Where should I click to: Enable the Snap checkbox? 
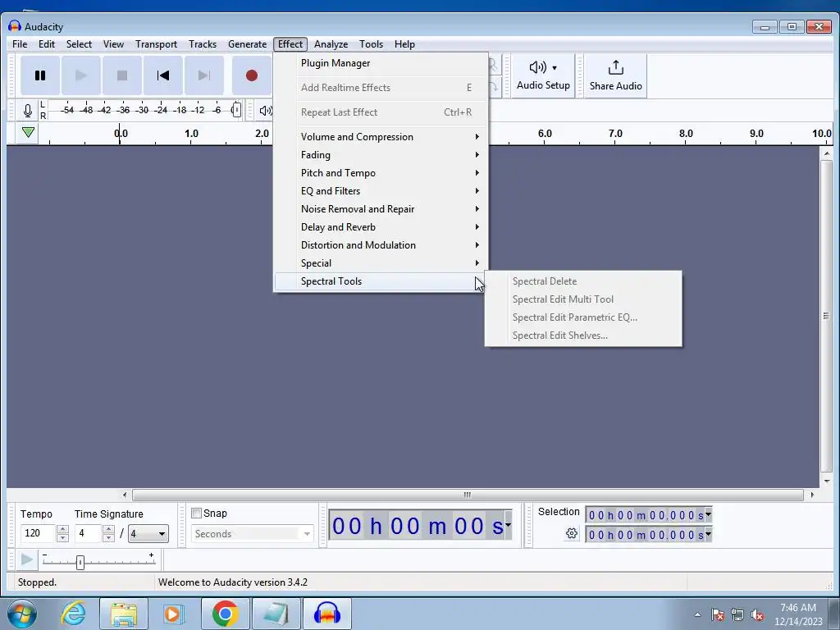(x=197, y=514)
